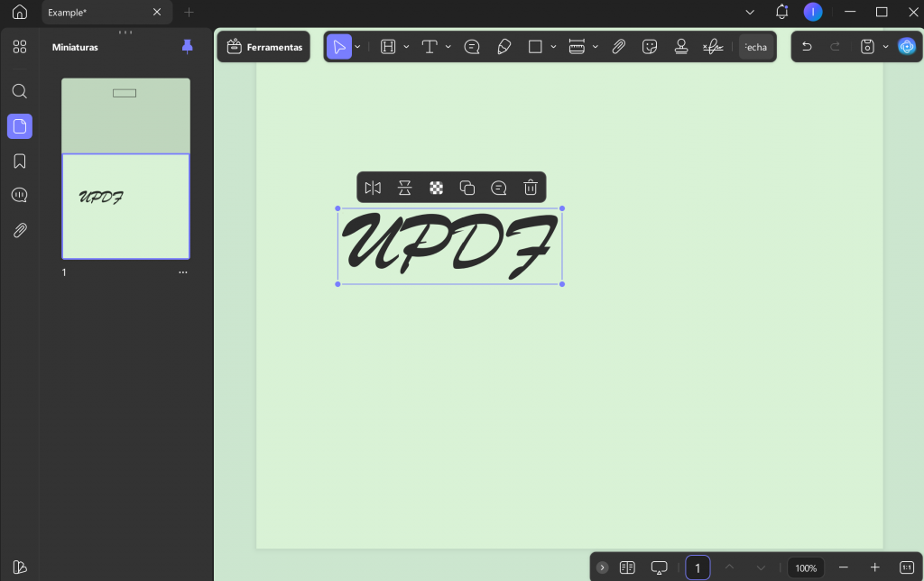Copy the selected signature
Viewport: 924px width, 581px height.
pos(467,188)
